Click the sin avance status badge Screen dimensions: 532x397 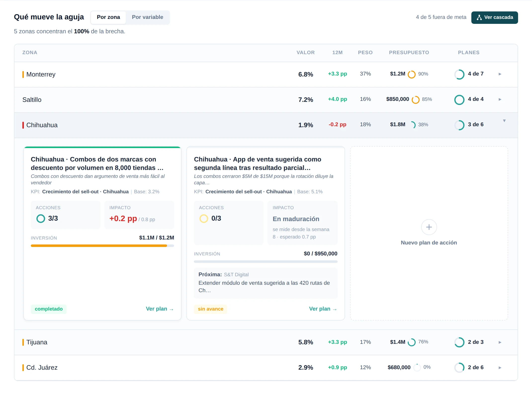[x=211, y=309]
